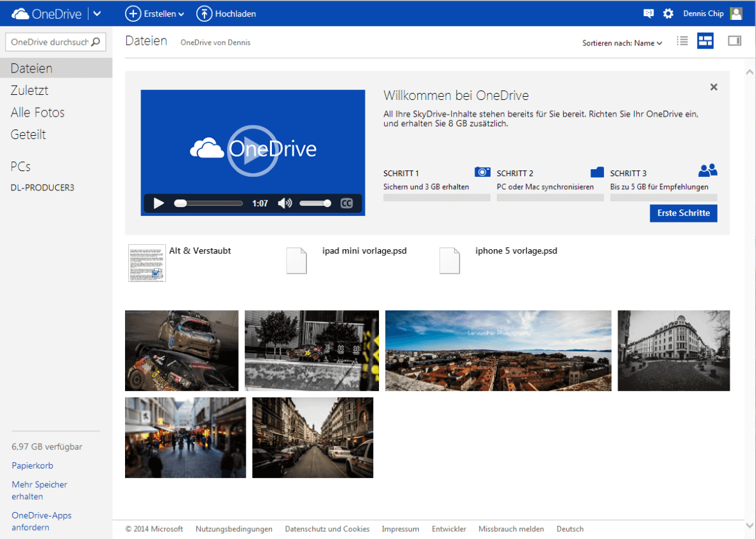Open the Sortieren nach Name dropdown
The image size is (756, 539).
pos(621,43)
